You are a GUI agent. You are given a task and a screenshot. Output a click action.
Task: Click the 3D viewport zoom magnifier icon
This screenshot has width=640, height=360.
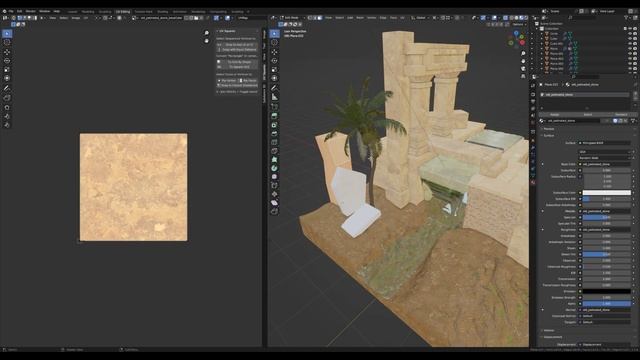[x=523, y=53]
